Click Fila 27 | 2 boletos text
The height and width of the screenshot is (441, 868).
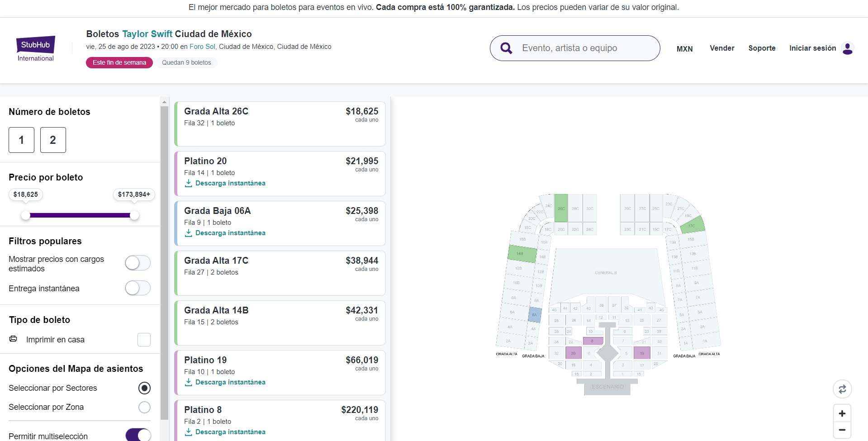(x=211, y=272)
